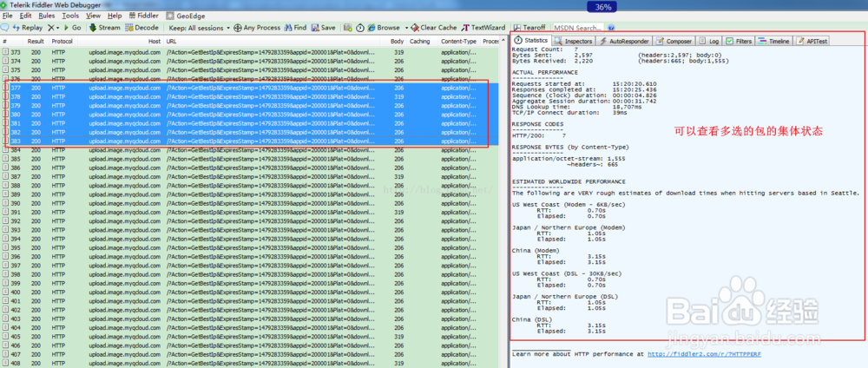Viewport: 868px width, 368px height.
Task: Select session row 373
Action: (249, 53)
